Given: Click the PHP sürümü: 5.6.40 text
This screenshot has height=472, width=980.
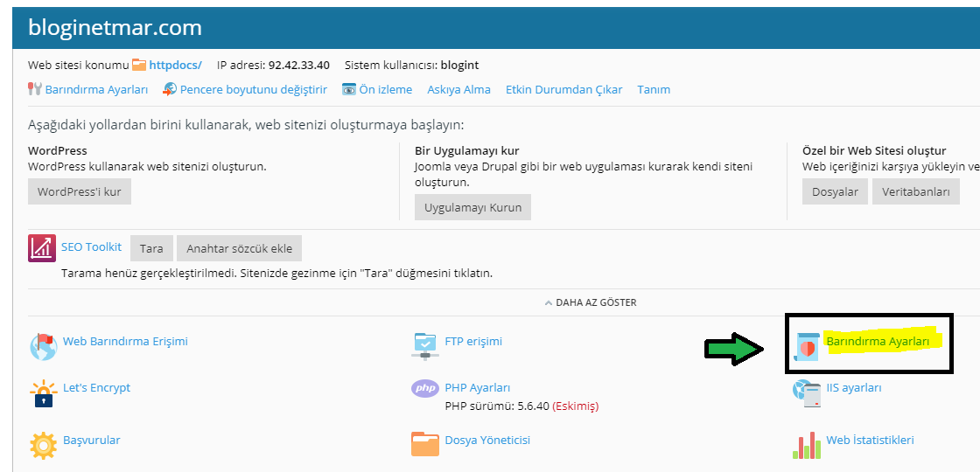Looking at the screenshot, I should 497,406.
